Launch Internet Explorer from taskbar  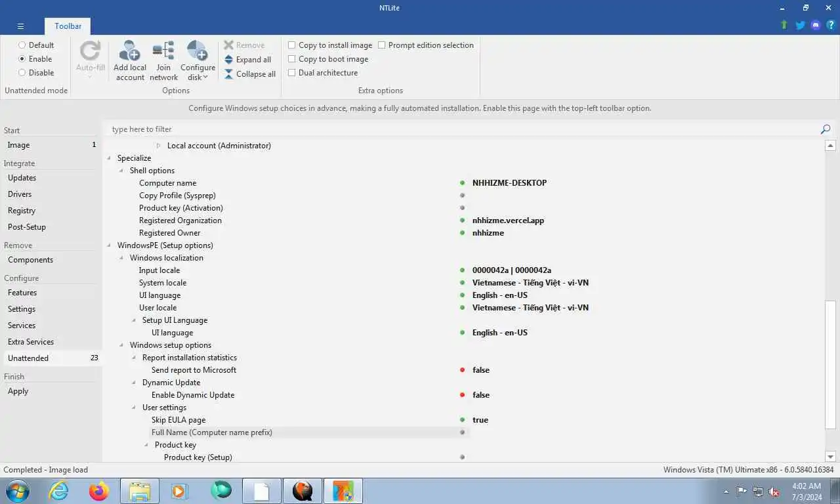[58, 491]
